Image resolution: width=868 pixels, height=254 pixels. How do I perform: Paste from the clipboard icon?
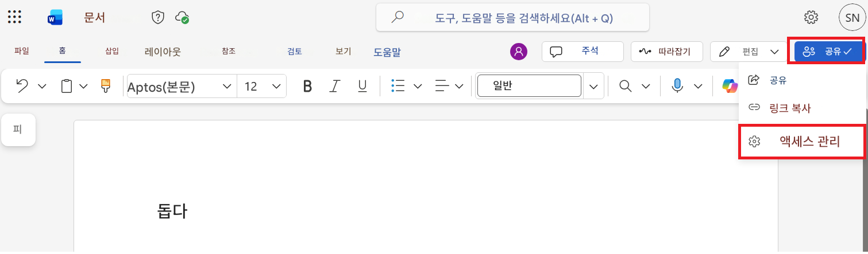pyautogui.click(x=67, y=86)
